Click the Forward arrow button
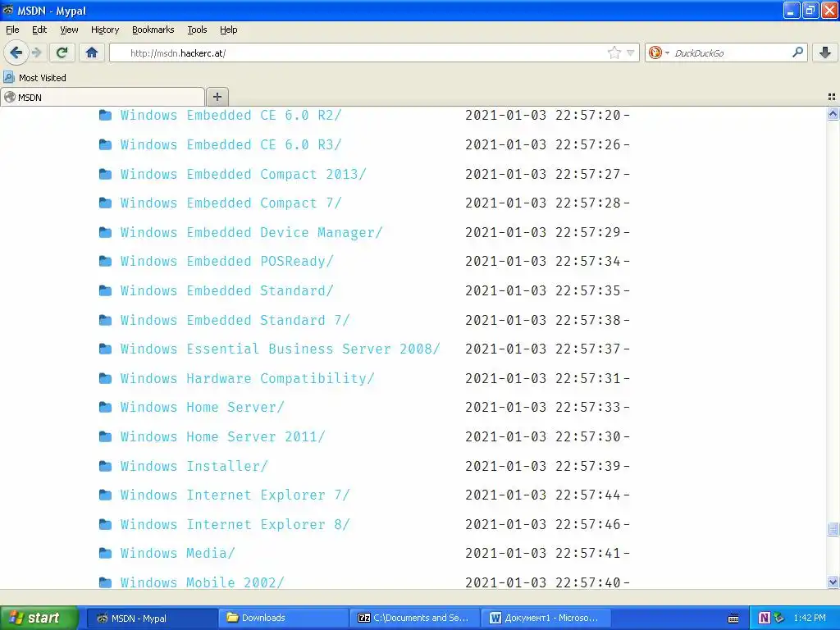Image resolution: width=840 pixels, height=630 pixels. 36,52
